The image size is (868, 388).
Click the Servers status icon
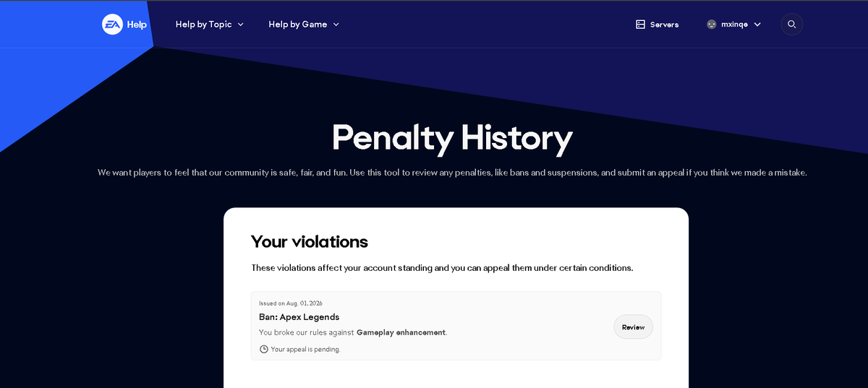click(x=640, y=25)
